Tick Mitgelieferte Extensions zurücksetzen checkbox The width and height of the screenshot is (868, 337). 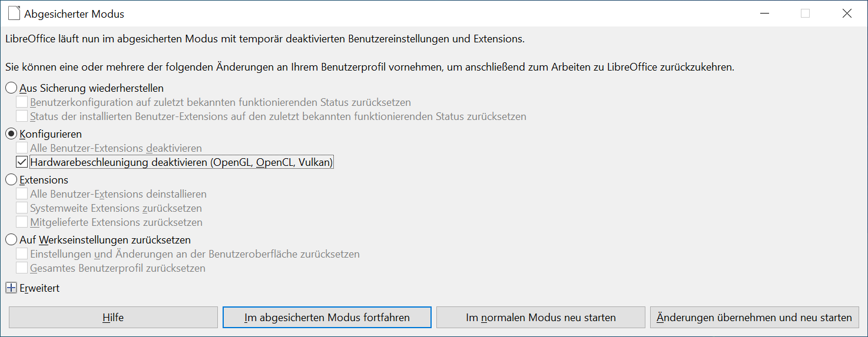point(22,222)
